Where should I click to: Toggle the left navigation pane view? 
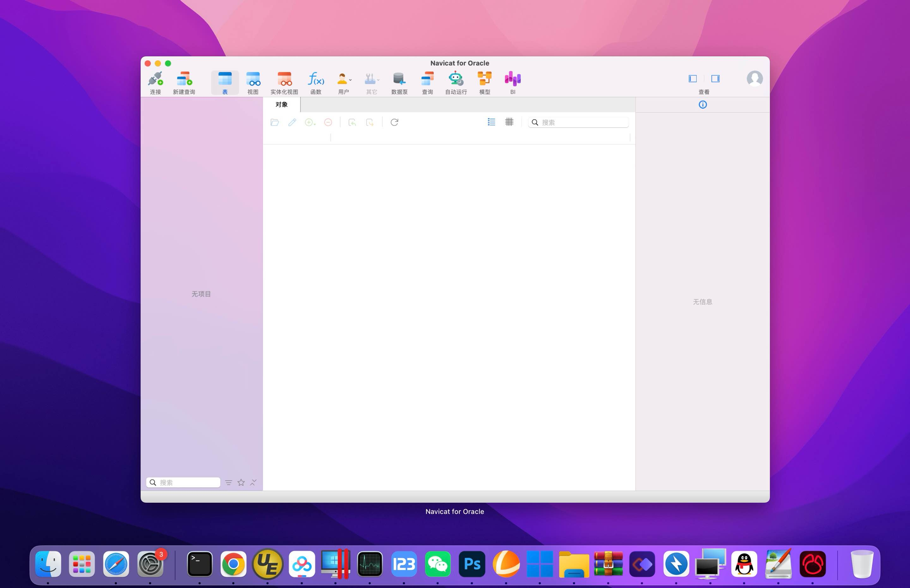[693, 79]
